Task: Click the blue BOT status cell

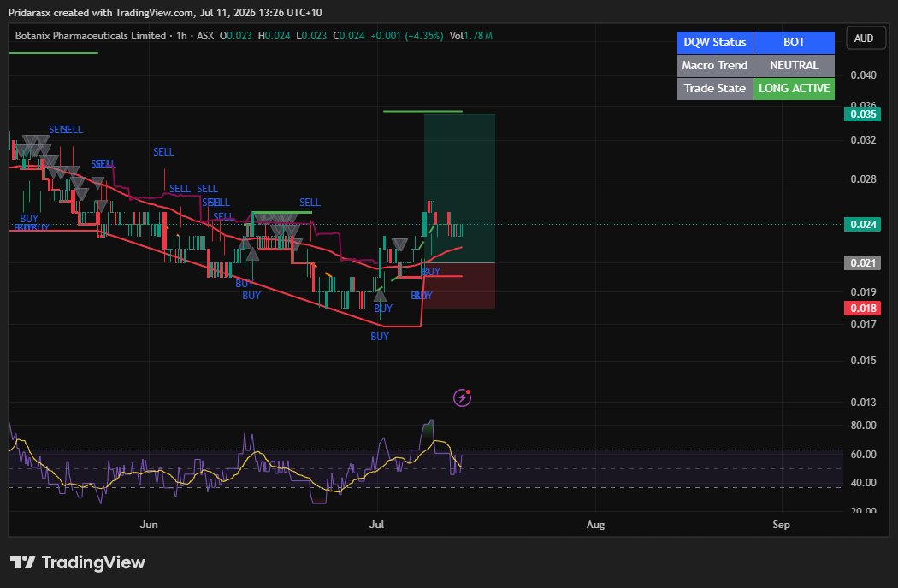Action: [x=794, y=43]
